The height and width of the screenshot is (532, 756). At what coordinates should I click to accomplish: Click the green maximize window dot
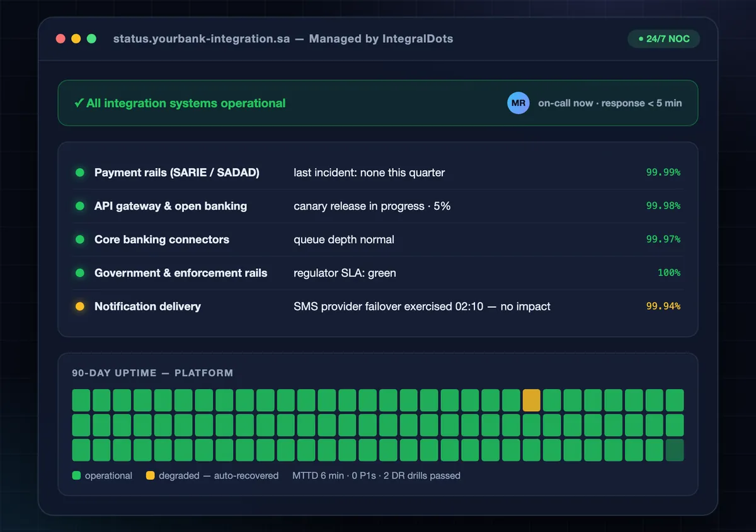coord(91,38)
